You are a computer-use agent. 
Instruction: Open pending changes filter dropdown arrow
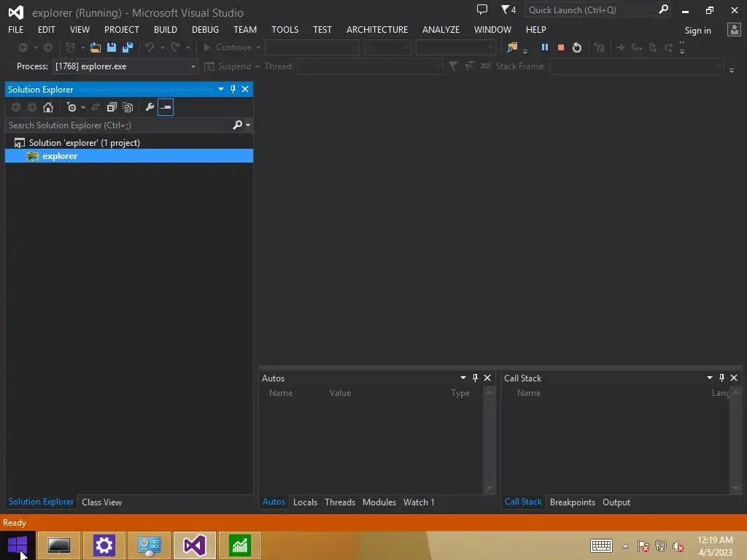pos(83,108)
